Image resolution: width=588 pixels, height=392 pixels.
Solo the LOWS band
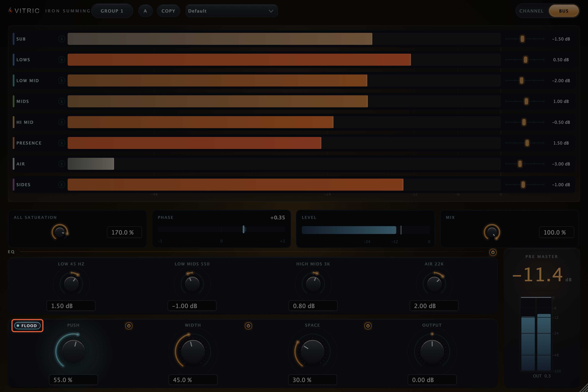[x=62, y=60]
